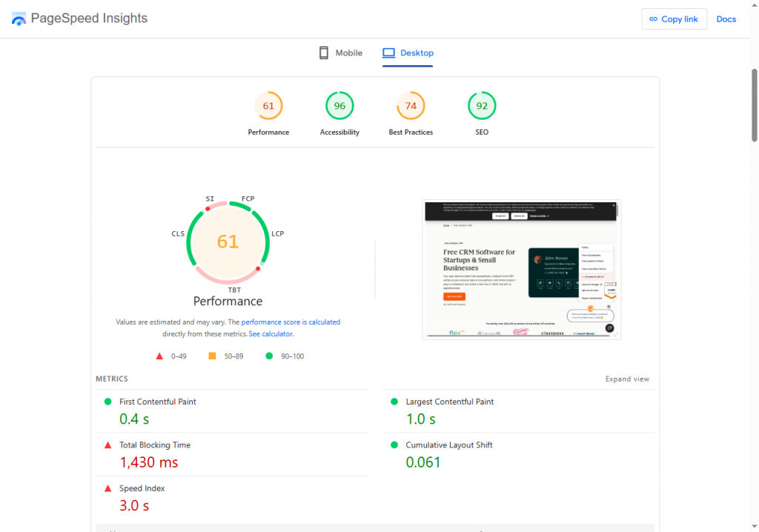Image resolution: width=759 pixels, height=532 pixels.
Task: Select the Desktop tab
Action: click(408, 53)
